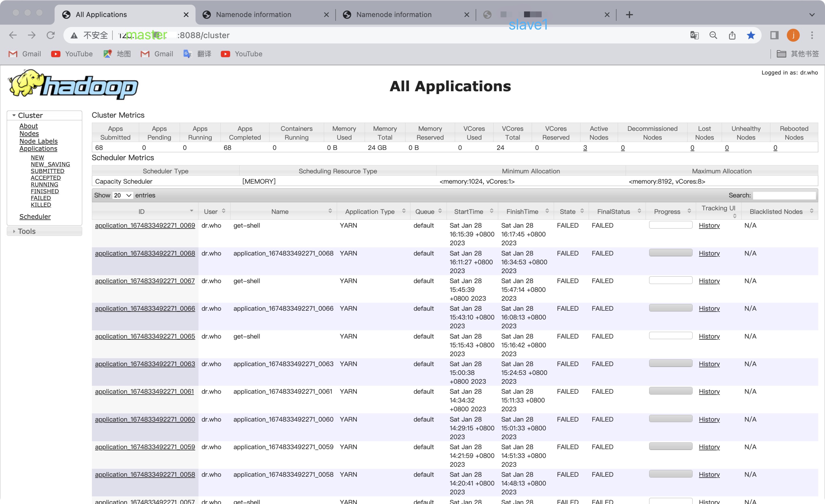
Task: Click the browser forward arrow
Action: coord(31,35)
